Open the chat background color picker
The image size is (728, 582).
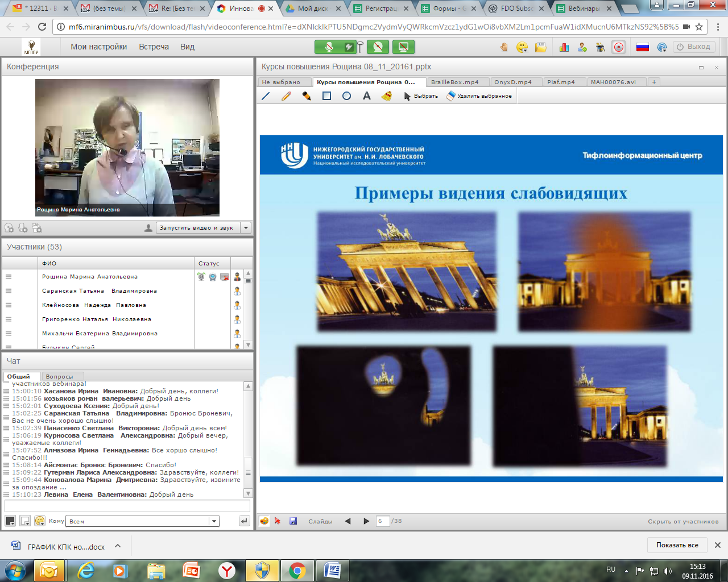point(25,521)
